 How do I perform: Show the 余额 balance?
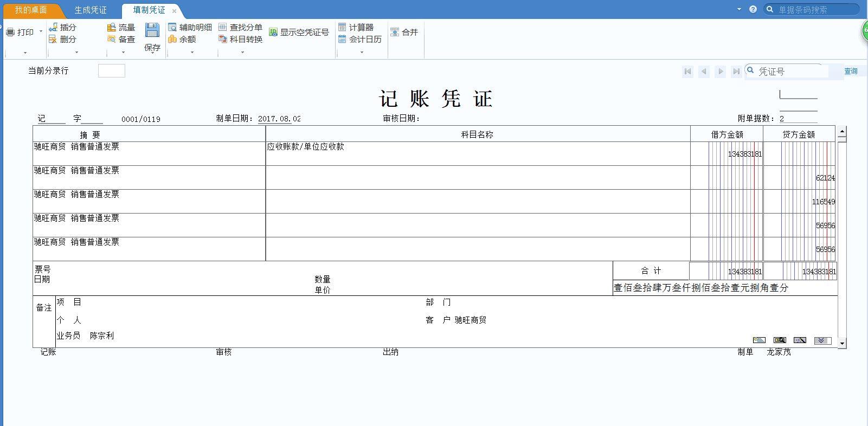(182, 39)
